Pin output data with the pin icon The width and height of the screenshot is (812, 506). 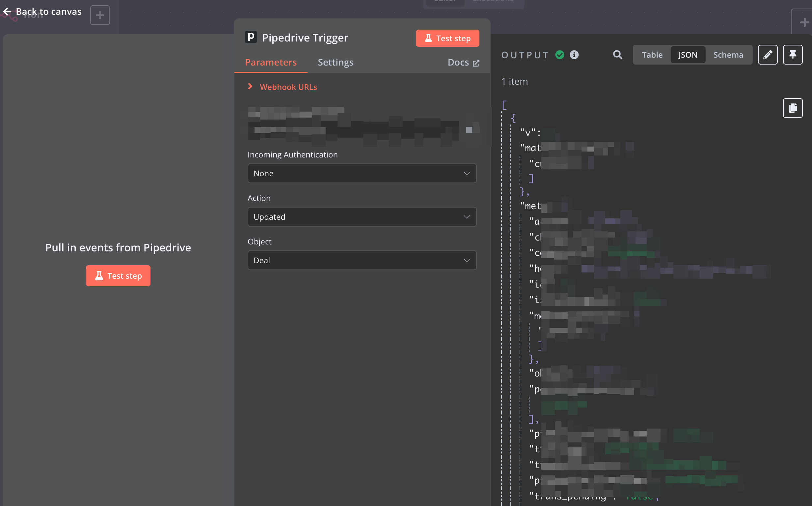click(793, 55)
